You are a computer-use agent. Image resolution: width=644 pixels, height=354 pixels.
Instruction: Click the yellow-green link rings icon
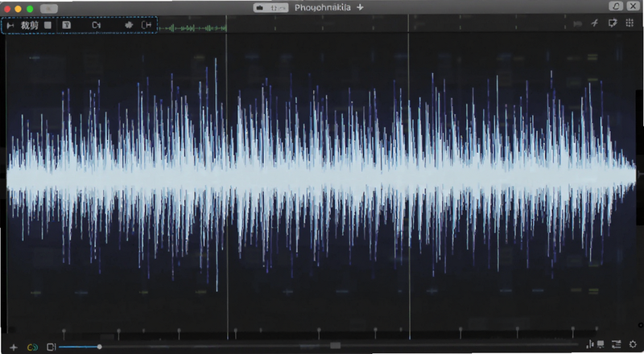click(x=32, y=348)
